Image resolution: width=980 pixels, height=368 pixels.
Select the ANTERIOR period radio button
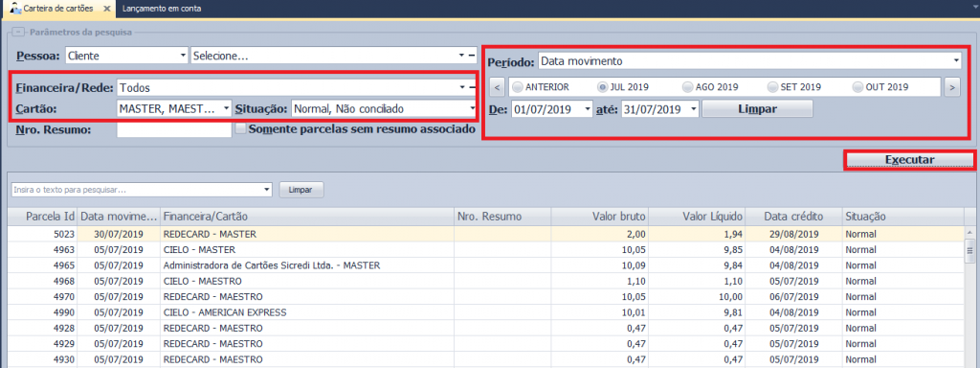pyautogui.click(x=517, y=87)
